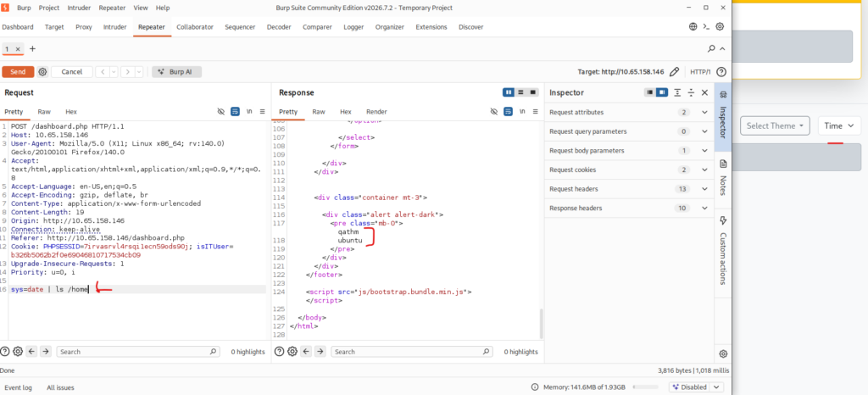This screenshot has width=868, height=395.
Task: Collapse all Inspector sections icon
Action: coord(692,93)
